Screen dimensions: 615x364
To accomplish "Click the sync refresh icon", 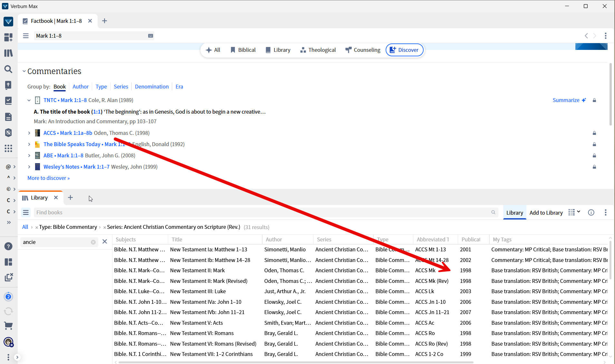I will pyautogui.click(x=8, y=311).
